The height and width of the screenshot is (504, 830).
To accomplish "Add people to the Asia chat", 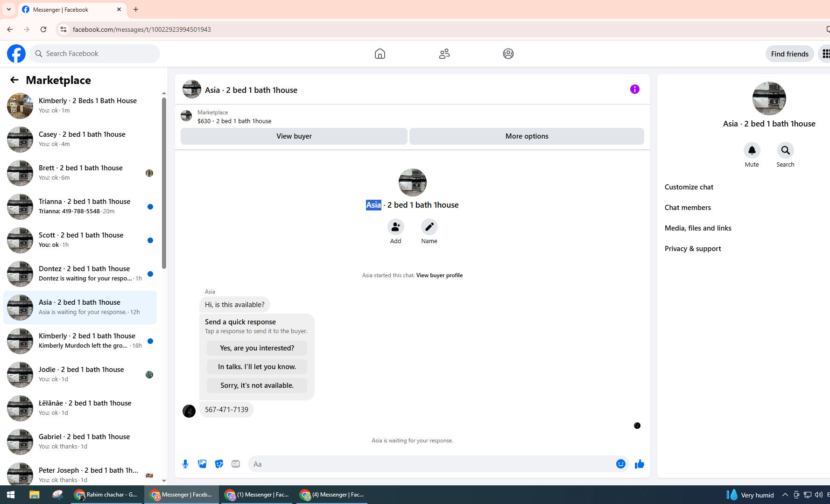I will point(395,227).
